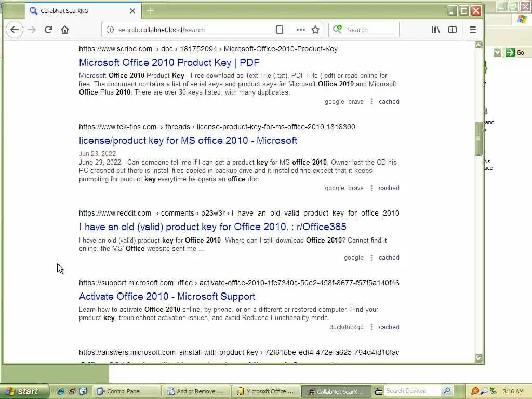Screen dimensions: 532x399
Task: Expand options dots beside reddit result cached
Action: pyautogui.click(x=371, y=258)
